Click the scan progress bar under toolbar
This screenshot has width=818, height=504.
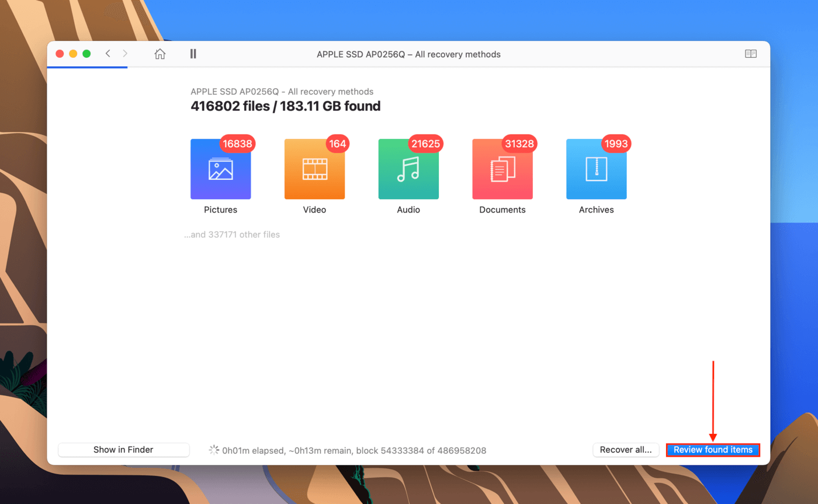[87, 67]
